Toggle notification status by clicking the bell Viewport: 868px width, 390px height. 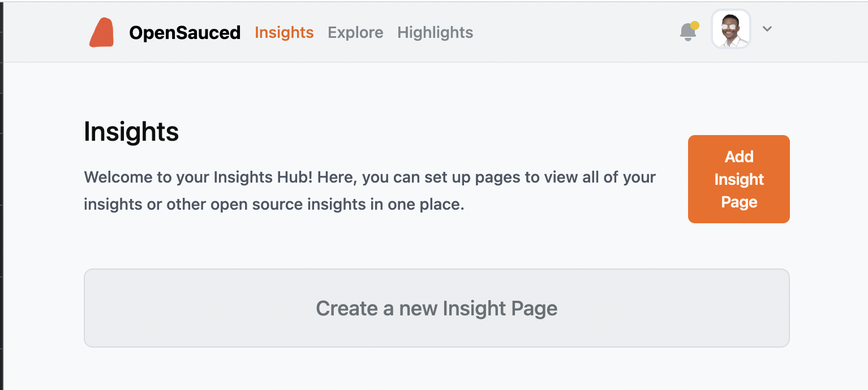[688, 32]
